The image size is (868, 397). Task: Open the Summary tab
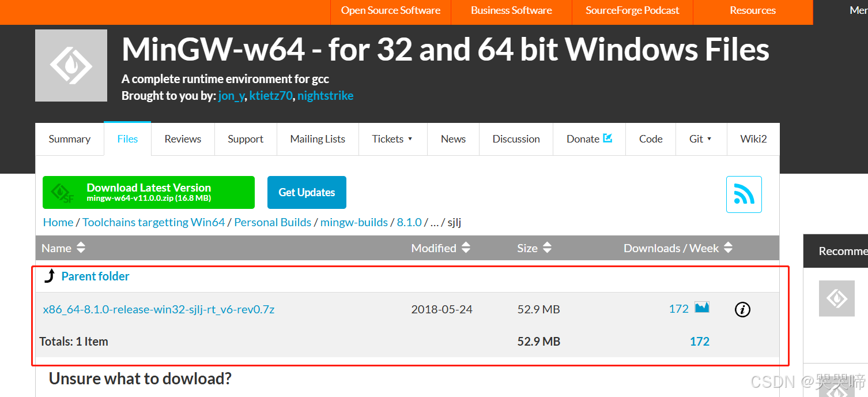point(70,139)
